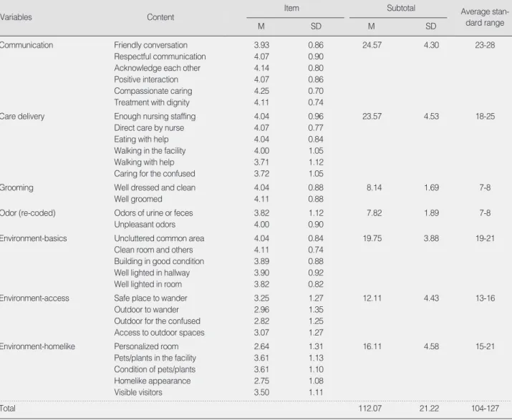Click 'Positive interaction' content entry
This screenshot has width=512, height=420.
click(146, 79)
